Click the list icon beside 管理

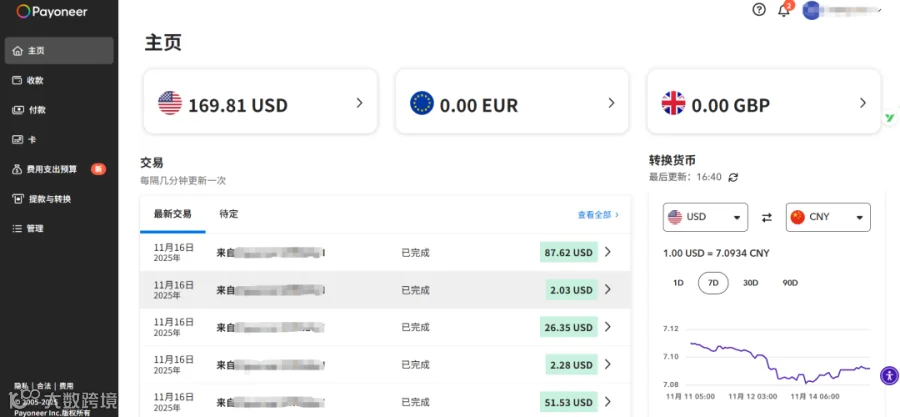(17, 228)
